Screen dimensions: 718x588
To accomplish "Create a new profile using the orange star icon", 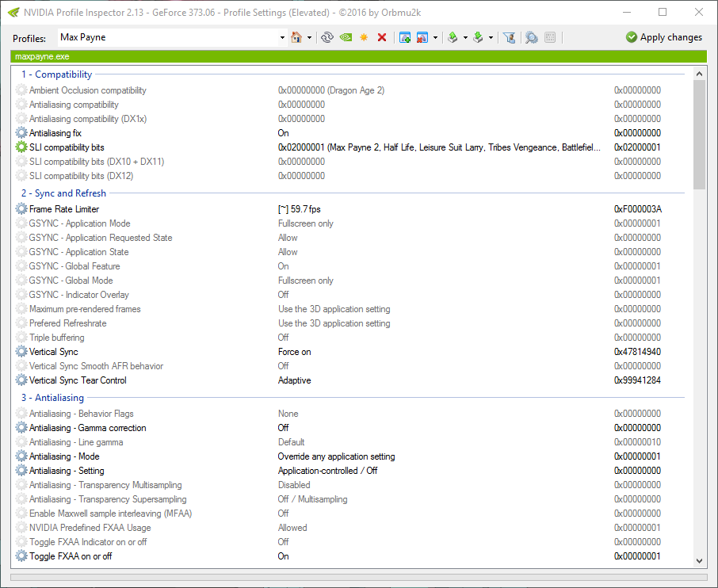I will pos(364,37).
